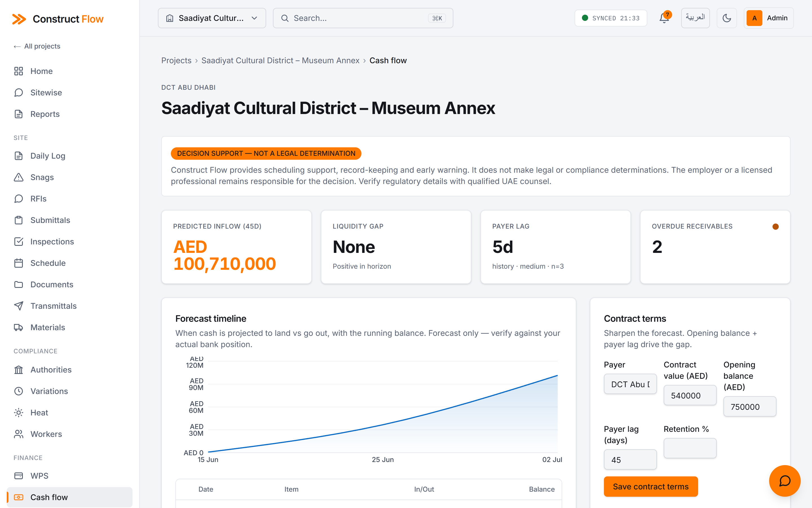Open WPS via its card icon

(x=18, y=476)
